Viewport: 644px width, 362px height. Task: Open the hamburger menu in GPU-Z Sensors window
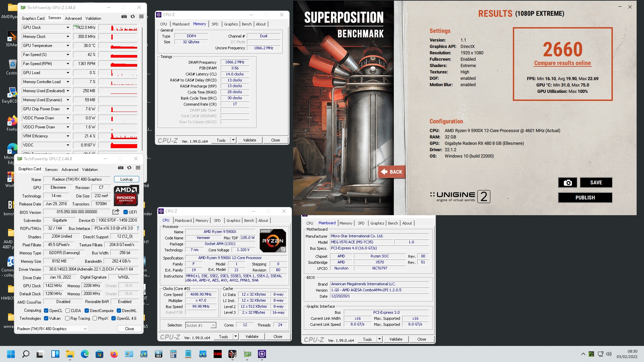(x=141, y=16)
